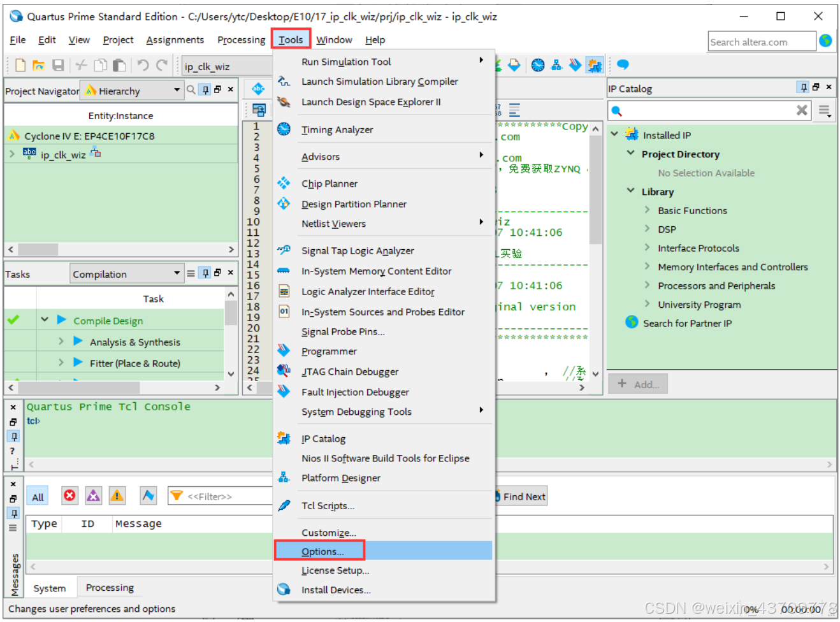The image size is (840, 622).
Task: Click Search for Partner IP link
Action: [687, 323]
